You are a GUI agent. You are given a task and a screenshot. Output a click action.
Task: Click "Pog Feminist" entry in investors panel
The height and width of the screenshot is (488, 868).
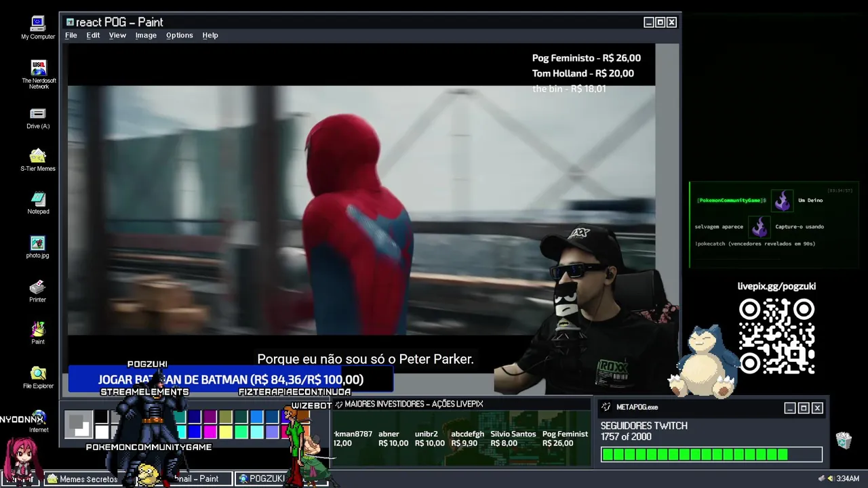pyautogui.click(x=565, y=439)
